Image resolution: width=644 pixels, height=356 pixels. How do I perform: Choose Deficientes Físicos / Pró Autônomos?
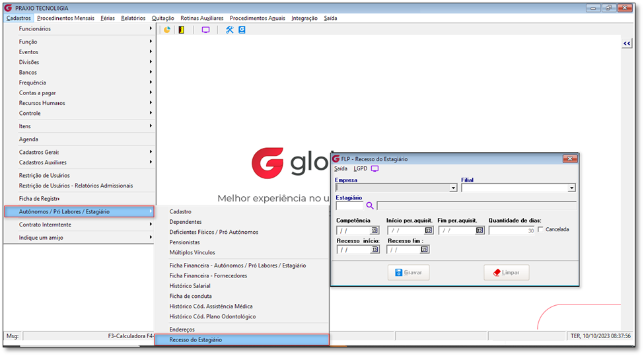click(242, 232)
